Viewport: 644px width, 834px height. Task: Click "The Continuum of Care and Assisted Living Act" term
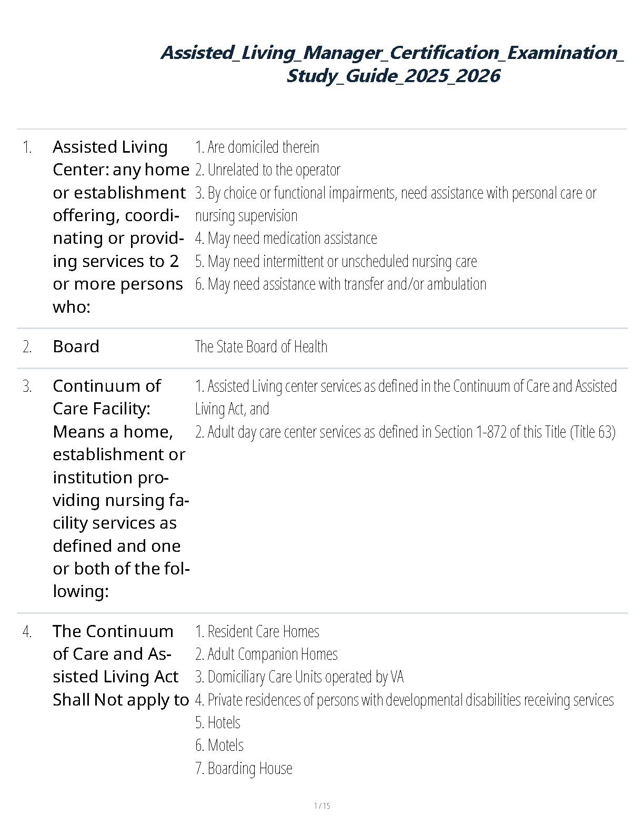tap(120, 665)
